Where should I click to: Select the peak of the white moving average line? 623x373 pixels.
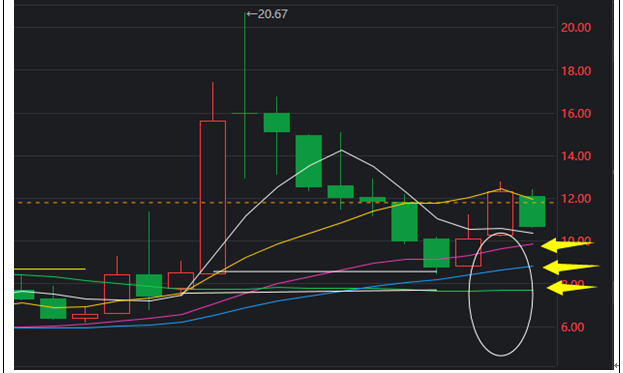[341, 150]
